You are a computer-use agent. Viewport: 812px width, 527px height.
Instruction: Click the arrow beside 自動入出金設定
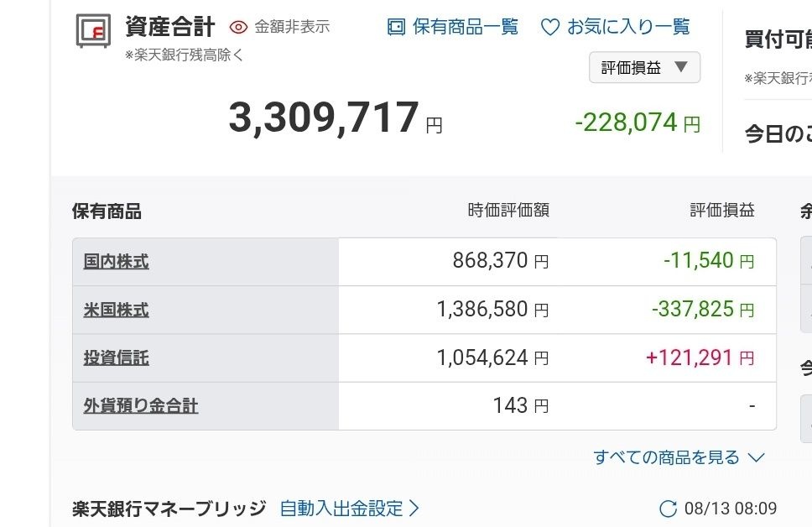414,509
